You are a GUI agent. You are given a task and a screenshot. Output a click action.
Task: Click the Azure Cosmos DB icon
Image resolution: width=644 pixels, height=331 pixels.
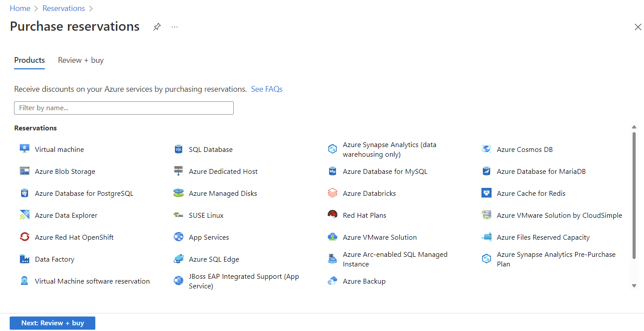[486, 149]
